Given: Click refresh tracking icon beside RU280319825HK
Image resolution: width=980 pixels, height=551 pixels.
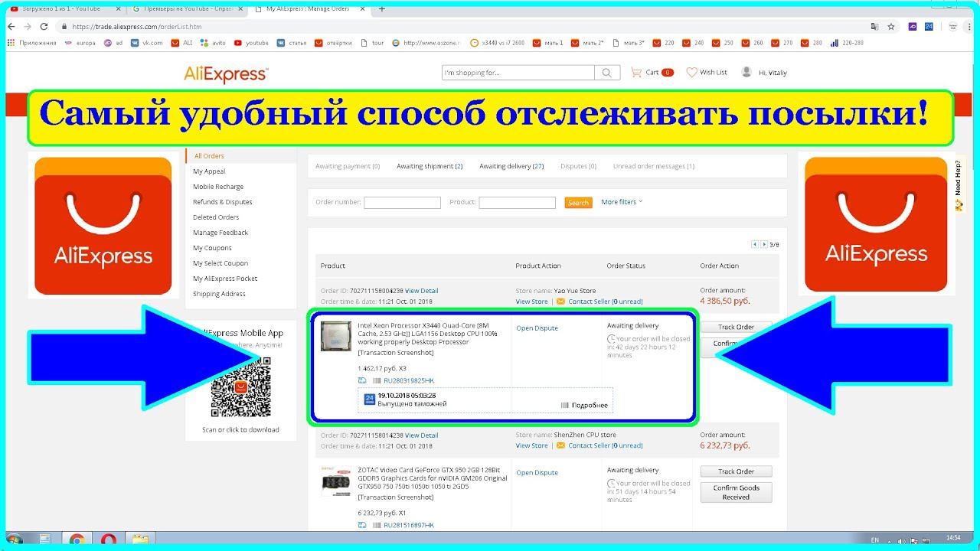Looking at the screenshot, I should coord(362,380).
